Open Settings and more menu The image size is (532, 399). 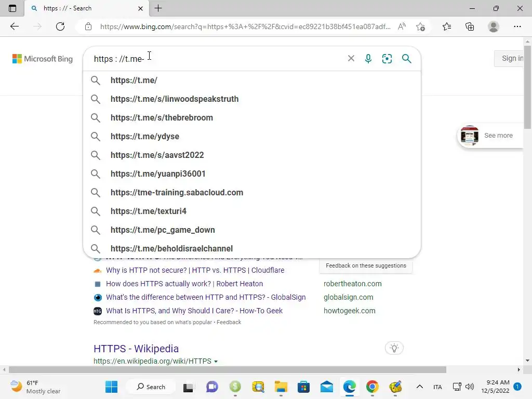[517, 26]
